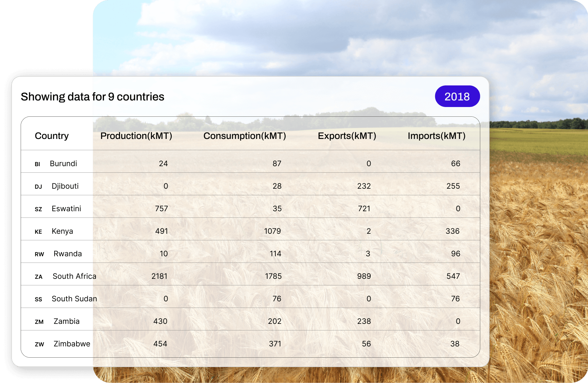Click the South Africa ZA code icon
Image resolution: width=588 pixels, height=383 pixels.
[x=39, y=277]
